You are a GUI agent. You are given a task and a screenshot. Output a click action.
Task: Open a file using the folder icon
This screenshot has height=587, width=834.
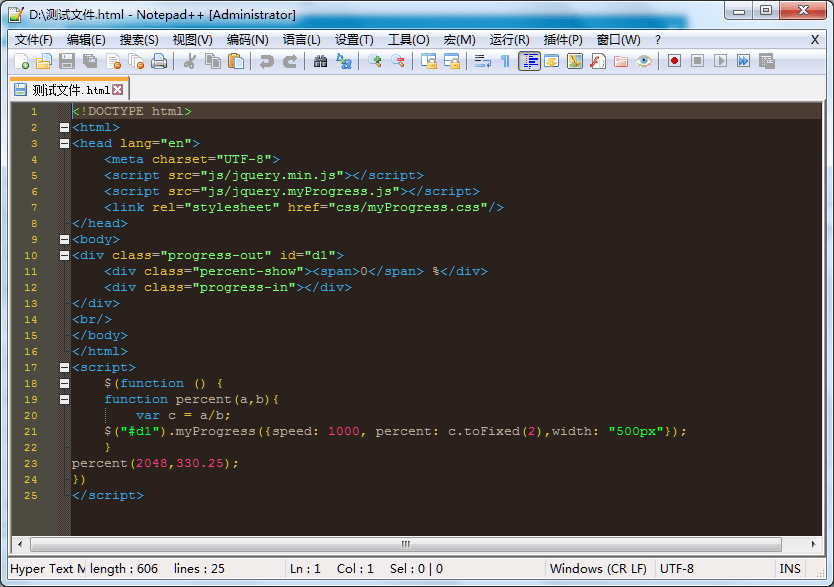(x=44, y=61)
